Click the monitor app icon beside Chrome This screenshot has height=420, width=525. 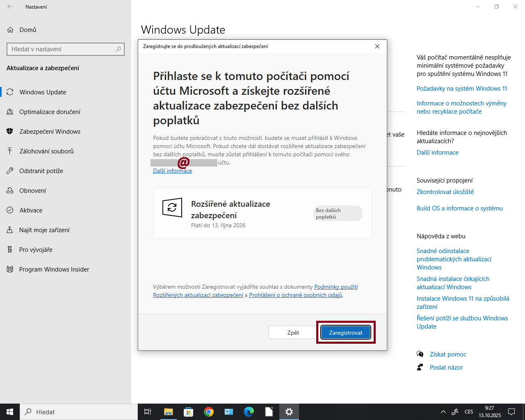coord(229,412)
